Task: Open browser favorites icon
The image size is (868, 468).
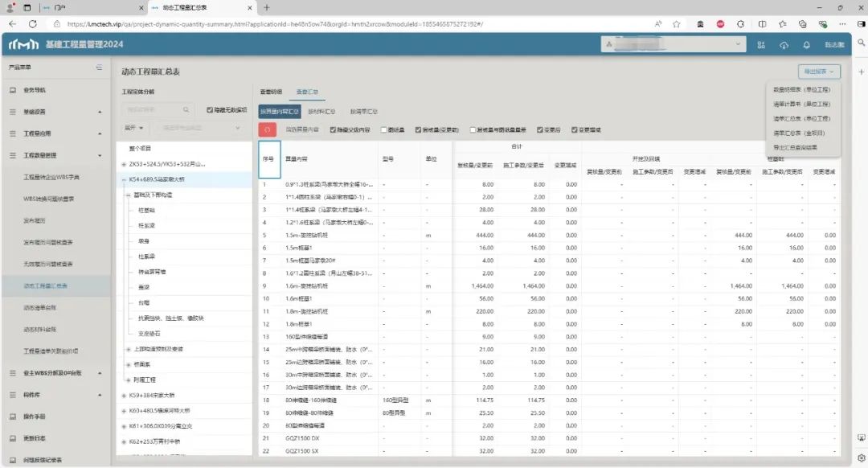Action: 782,24
